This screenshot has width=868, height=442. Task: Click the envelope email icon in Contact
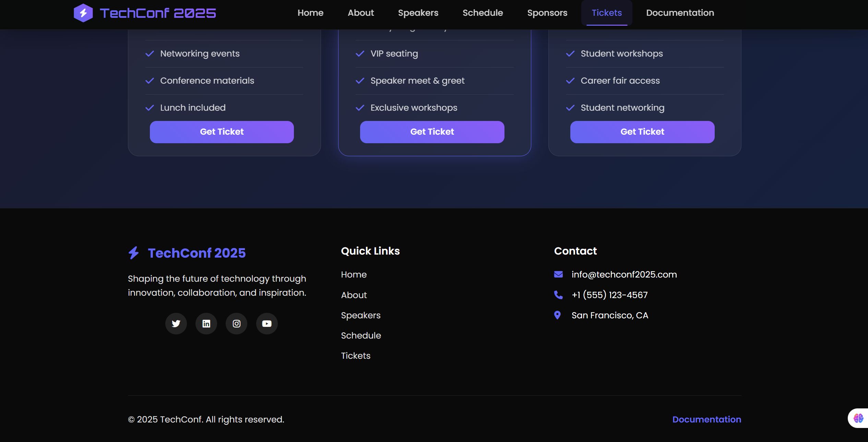[x=558, y=274]
